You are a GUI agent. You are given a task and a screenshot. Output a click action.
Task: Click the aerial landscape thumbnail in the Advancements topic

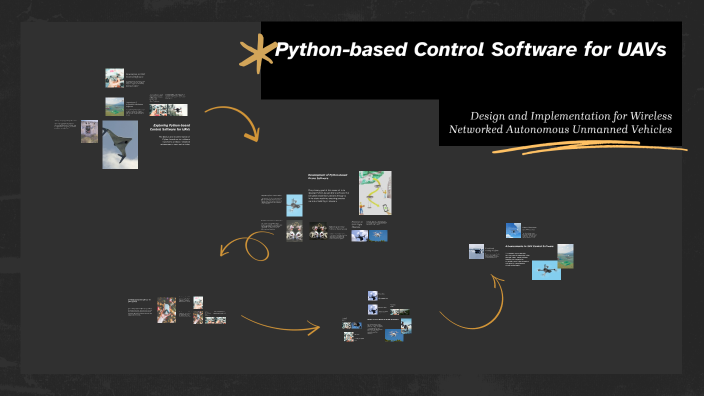point(565,256)
